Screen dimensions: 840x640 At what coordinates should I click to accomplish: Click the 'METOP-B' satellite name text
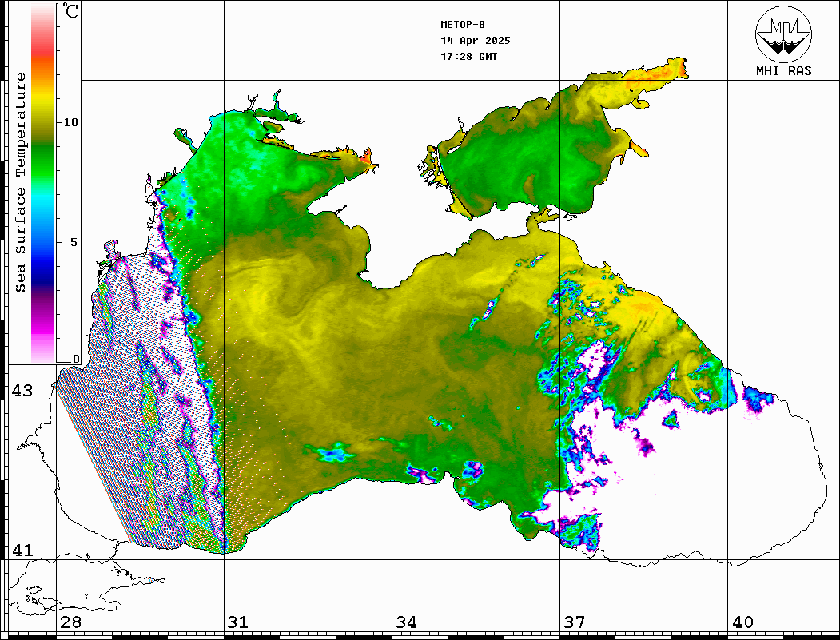pyautogui.click(x=463, y=25)
